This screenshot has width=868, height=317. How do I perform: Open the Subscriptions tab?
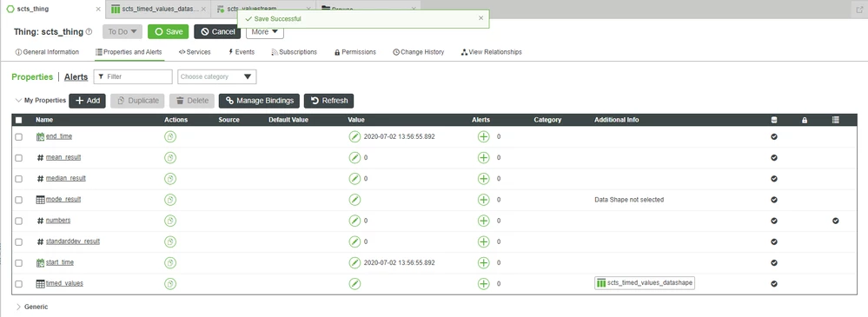(294, 52)
